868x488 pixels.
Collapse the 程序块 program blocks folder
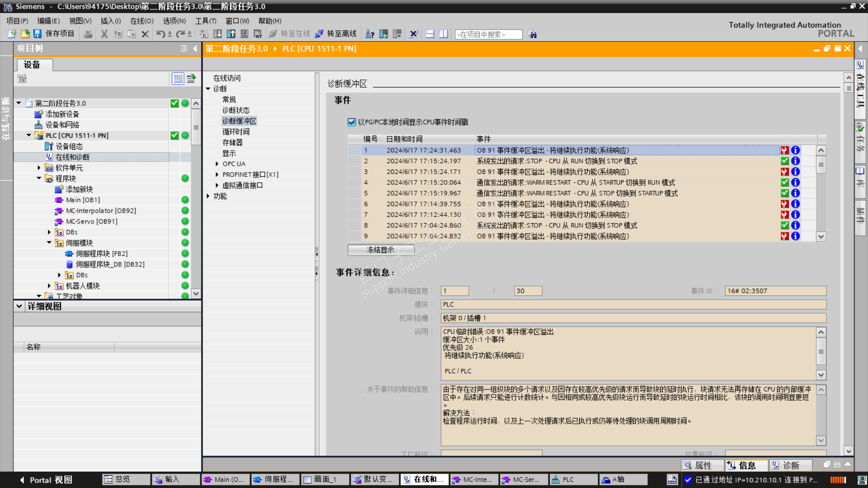click(x=39, y=178)
